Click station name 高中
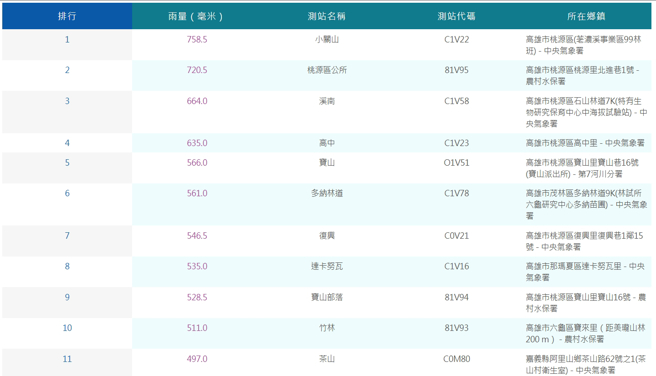The image size is (656, 376). [x=327, y=143]
